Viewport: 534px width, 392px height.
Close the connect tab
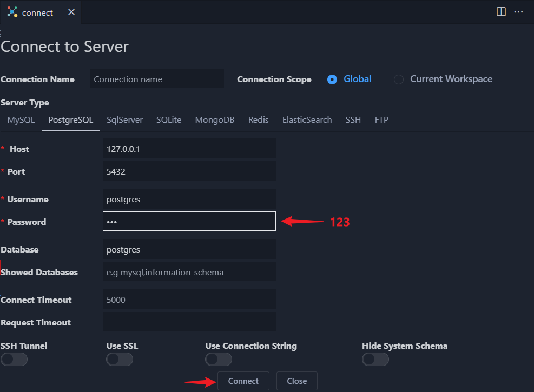pyautogui.click(x=71, y=12)
